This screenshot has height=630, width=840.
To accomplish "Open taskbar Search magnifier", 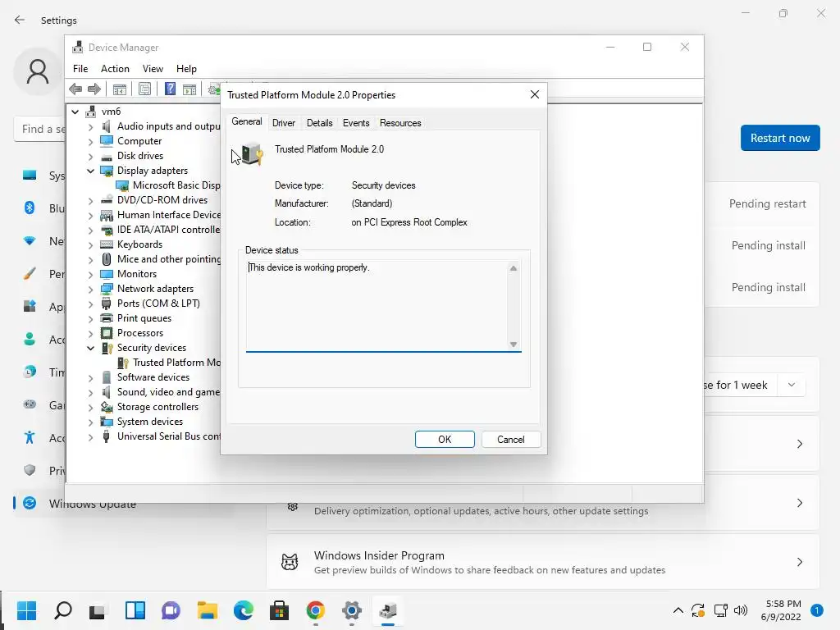I will (x=62, y=610).
